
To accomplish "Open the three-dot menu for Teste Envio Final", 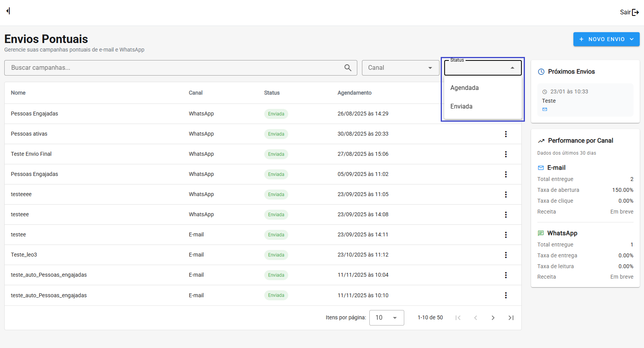I will [x=506, y=154].
